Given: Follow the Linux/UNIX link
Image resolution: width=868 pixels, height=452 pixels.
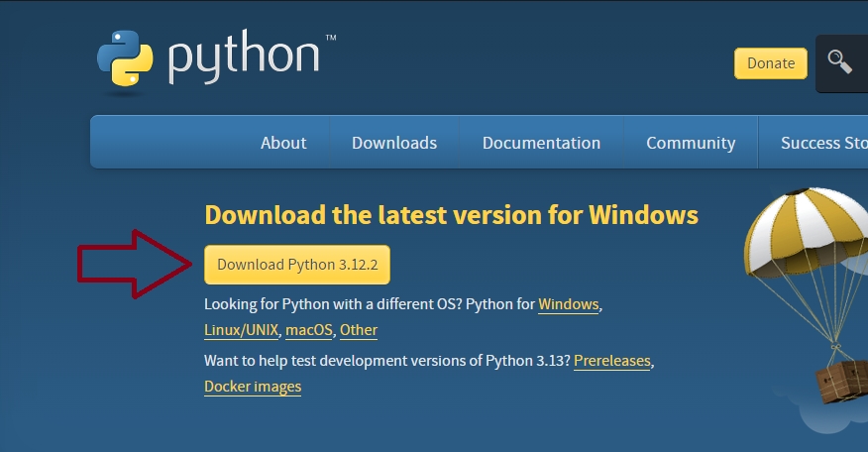Looking at the screenshot, I should point(242,330).
